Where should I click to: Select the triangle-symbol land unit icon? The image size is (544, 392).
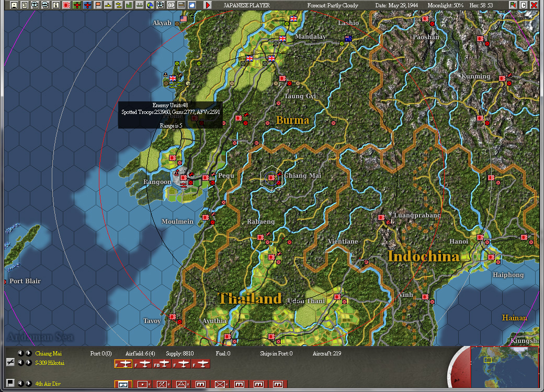coord(182,384)
